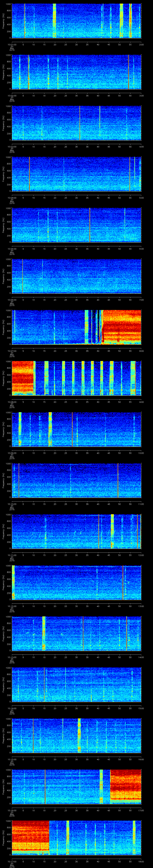This screenshot has height=868, width=153.
Task: Pick the spectrogram panel starting at 10:04:00
Action: click(76, 174)
